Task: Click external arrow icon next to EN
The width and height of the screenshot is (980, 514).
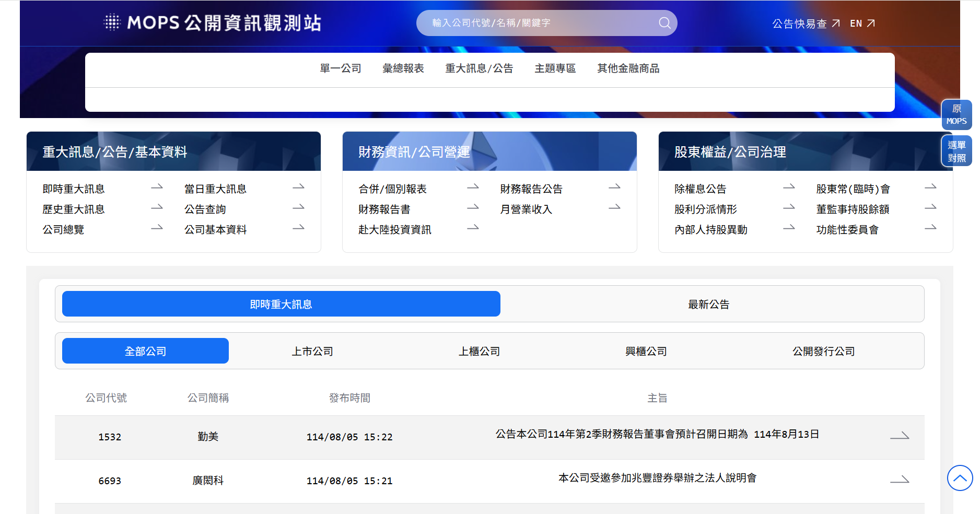Action: coord(871,24)
